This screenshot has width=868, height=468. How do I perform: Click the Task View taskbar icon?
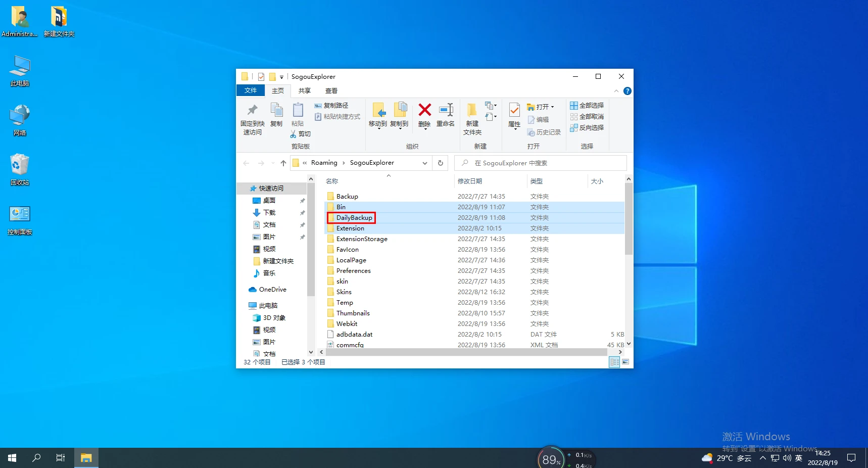tap(61, 458)
